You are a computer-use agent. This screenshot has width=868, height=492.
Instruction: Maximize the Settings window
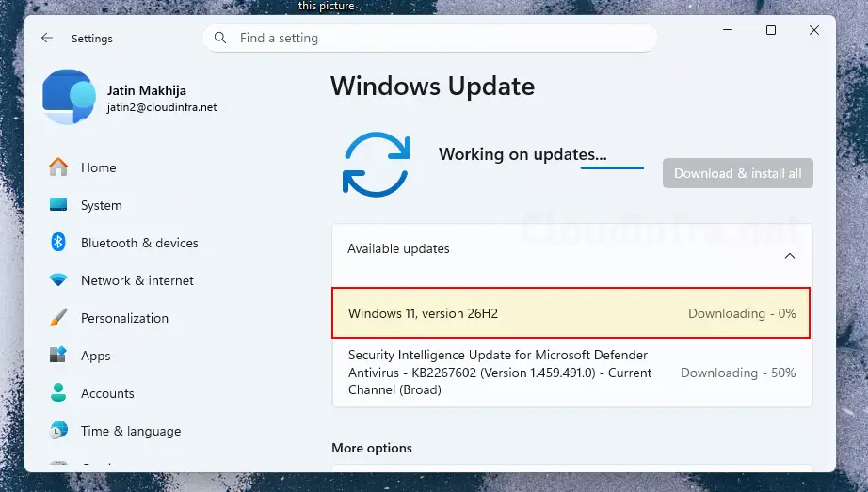(771, 30)
